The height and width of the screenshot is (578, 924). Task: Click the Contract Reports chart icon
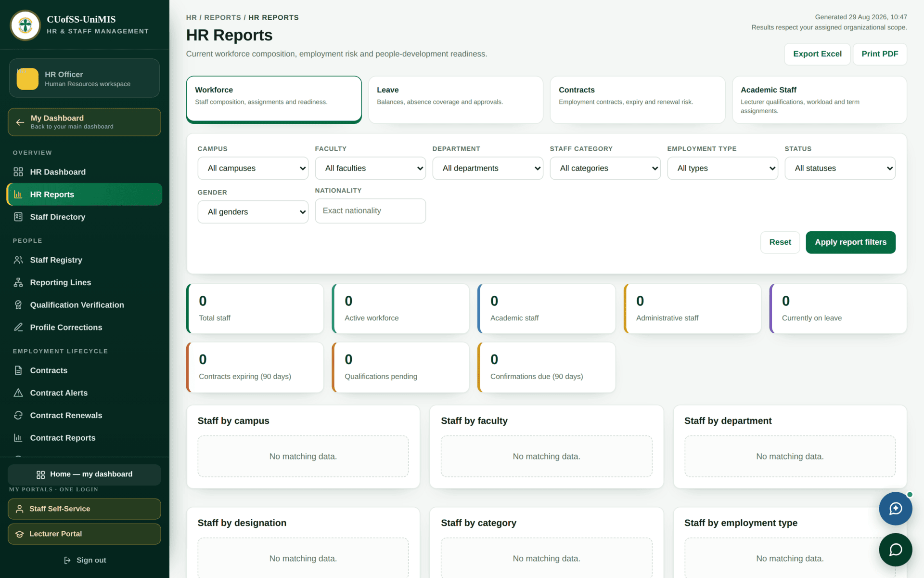click(18, 438)
